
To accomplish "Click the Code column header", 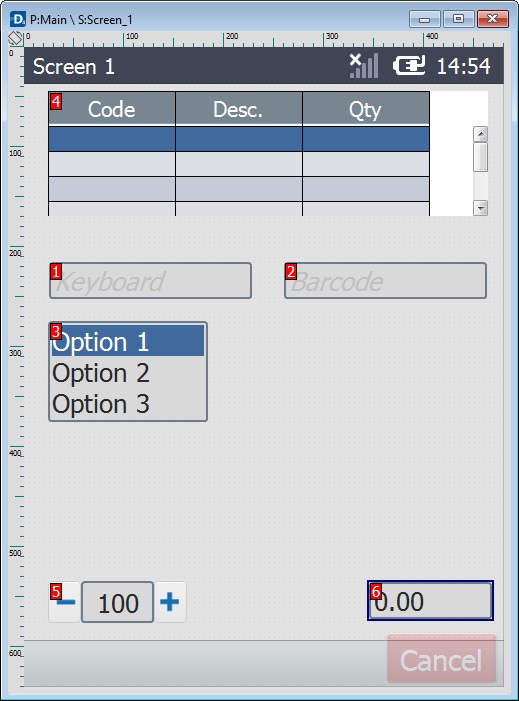I will 112,109.
